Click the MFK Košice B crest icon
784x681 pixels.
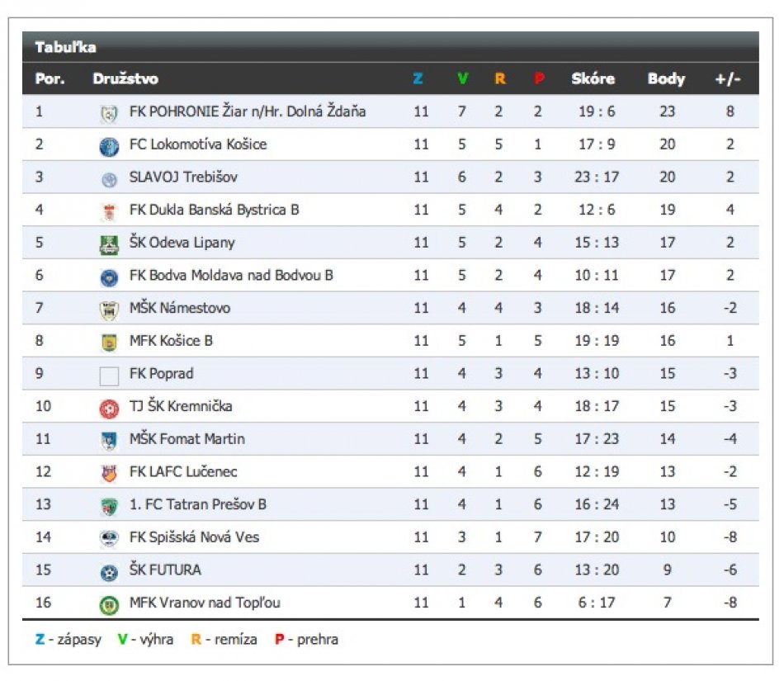[x=109, y=342]
